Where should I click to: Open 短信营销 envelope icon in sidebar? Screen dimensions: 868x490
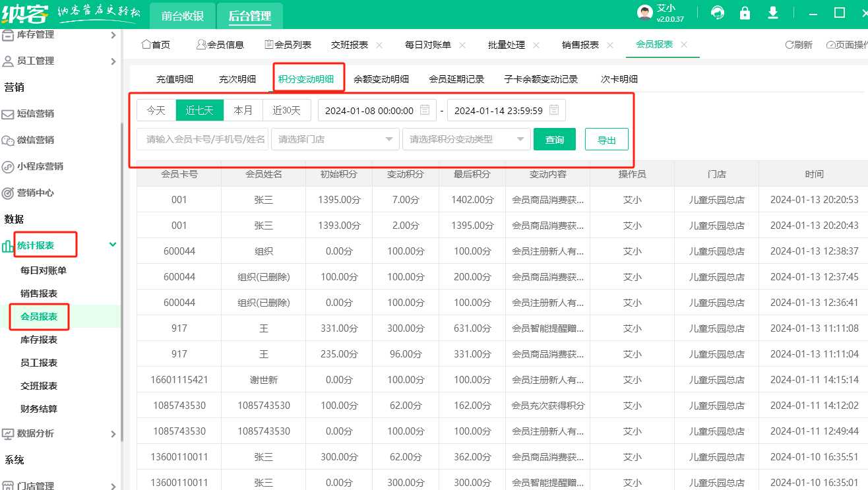[x=8, y=114]
